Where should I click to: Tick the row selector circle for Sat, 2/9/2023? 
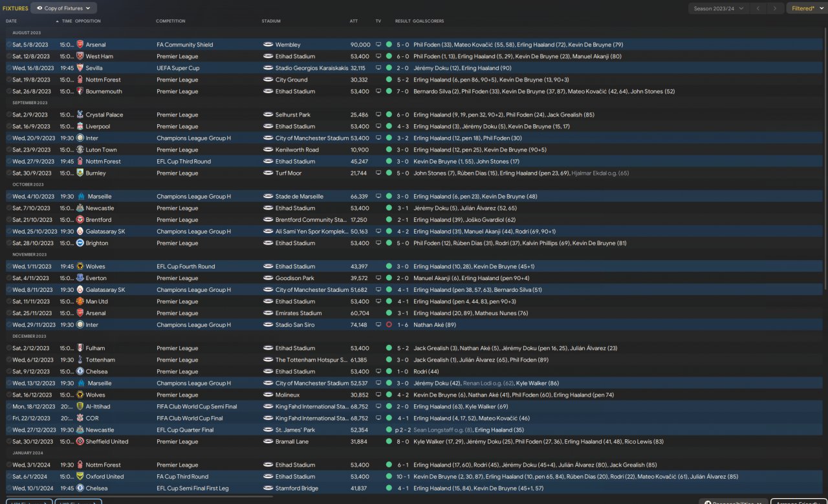click(x=9, y=115)
